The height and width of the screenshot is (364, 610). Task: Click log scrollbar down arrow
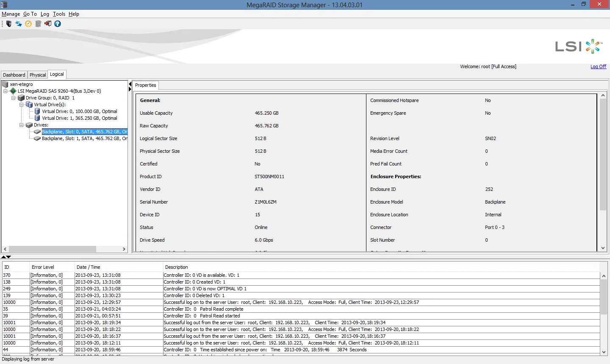[x=604, y=352]
